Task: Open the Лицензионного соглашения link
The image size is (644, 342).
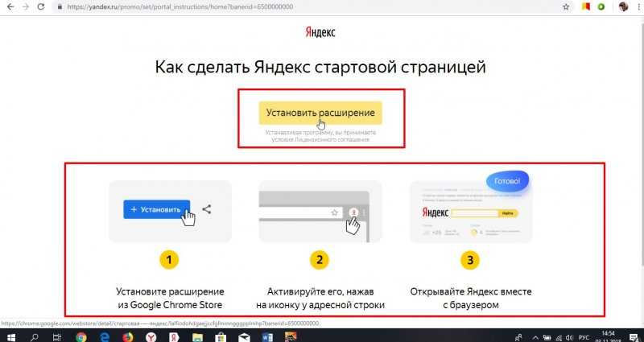Action: (x=332, y=139)
